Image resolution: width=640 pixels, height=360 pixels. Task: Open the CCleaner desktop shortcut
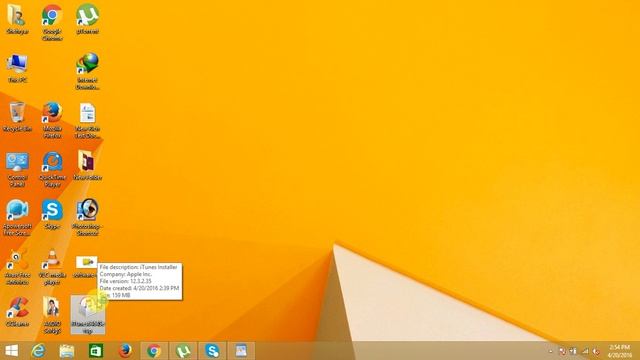[x=17, y=312]
